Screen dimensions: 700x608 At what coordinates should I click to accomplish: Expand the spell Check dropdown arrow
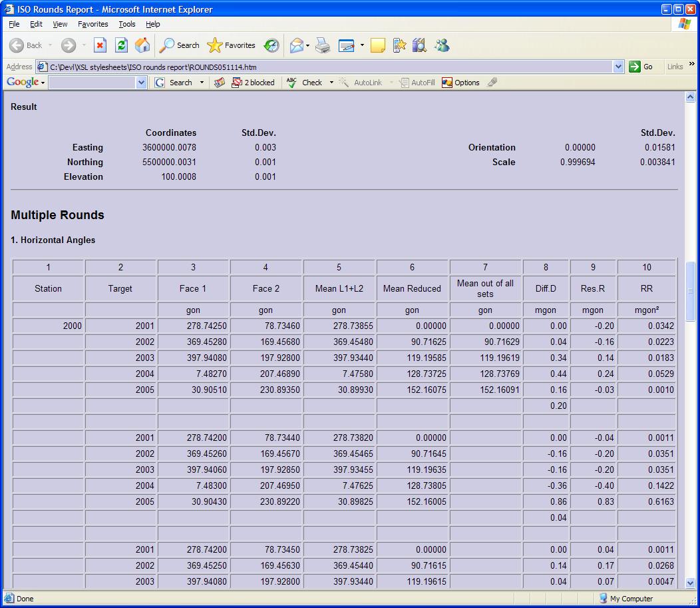point(331,83)
